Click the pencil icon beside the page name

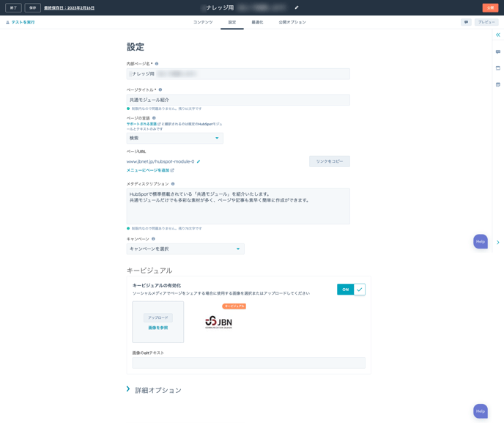coord(297,8)
